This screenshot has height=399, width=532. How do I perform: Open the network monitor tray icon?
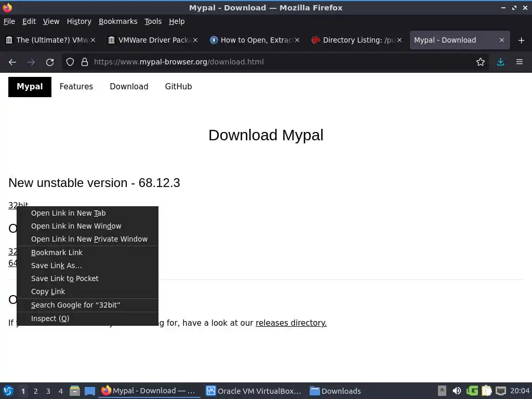[501, 391]
